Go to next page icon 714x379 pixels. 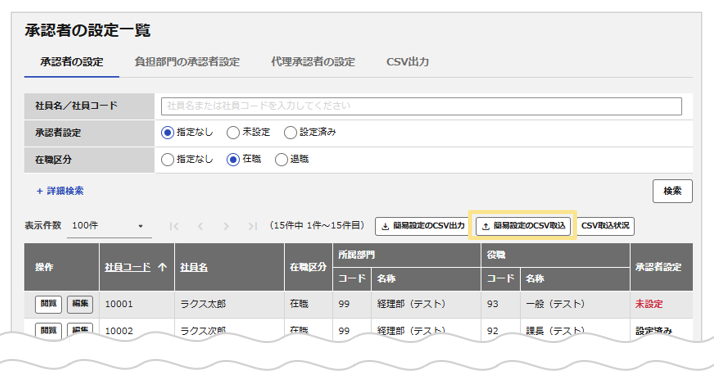click(x=226, y=226)
